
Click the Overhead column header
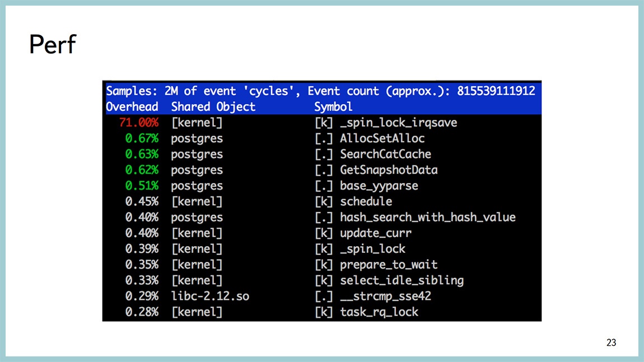(x=132, y=106)
